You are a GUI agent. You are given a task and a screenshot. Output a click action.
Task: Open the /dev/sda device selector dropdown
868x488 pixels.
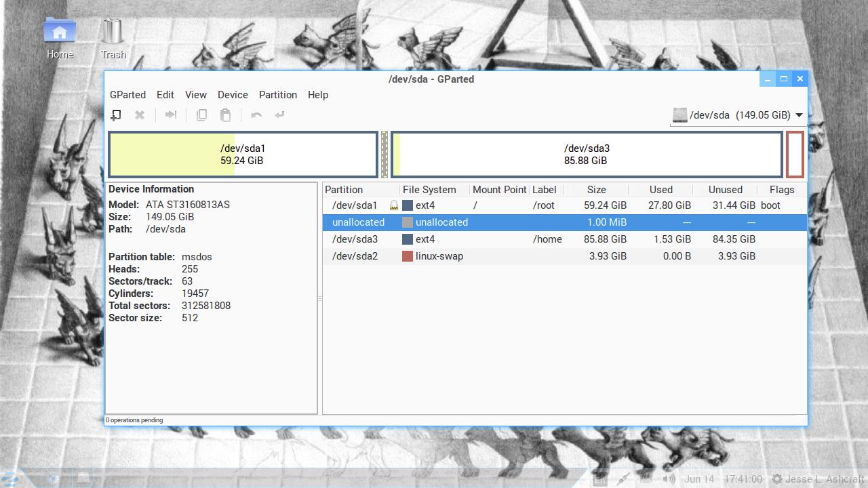click(738, 115)
